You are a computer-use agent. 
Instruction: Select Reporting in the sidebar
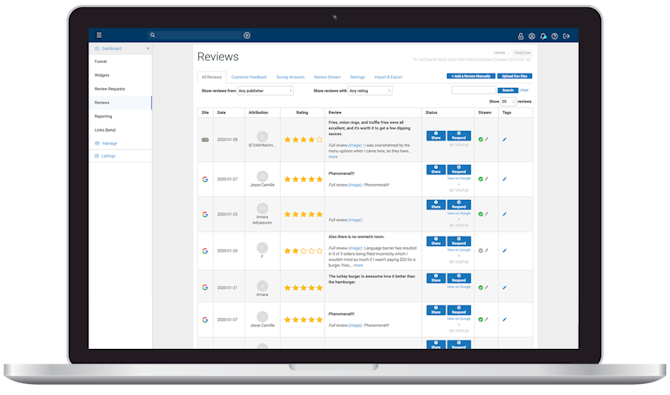(x=103, y=116)
